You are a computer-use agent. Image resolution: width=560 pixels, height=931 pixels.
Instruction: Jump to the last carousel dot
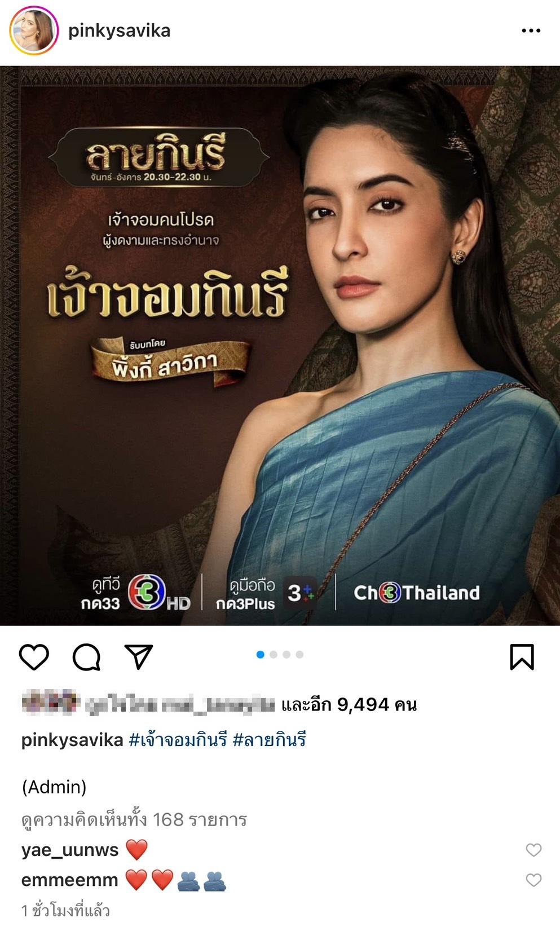[299, 655]
